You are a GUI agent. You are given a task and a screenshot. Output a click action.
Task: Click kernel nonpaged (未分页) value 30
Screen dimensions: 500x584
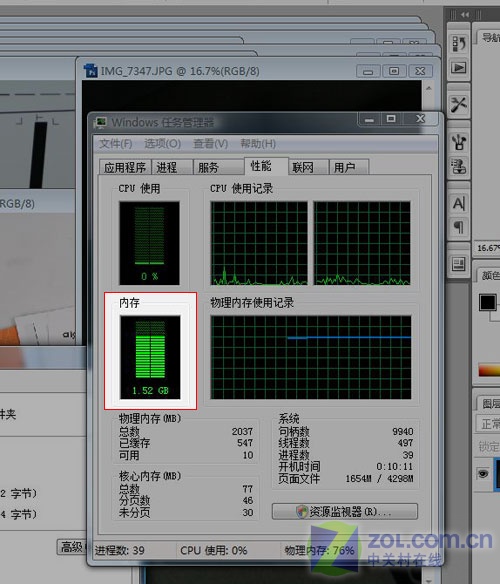(x=248, y=512)
